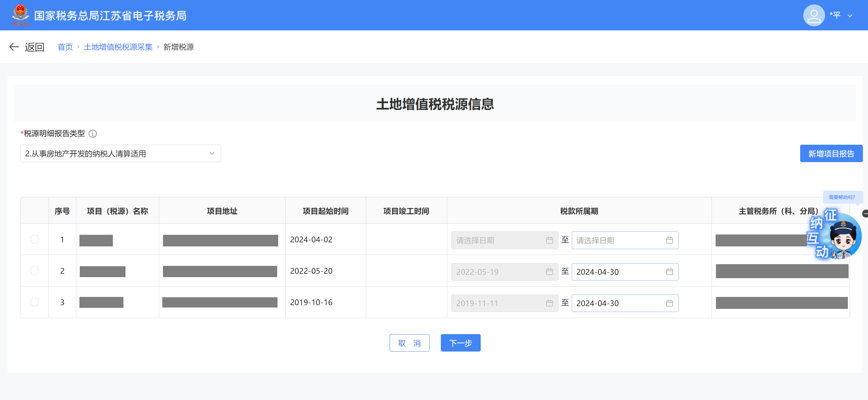Click the info icon beside 税源明细报告类型
Viewport: 868px width, 400px height.
(93, 133)
